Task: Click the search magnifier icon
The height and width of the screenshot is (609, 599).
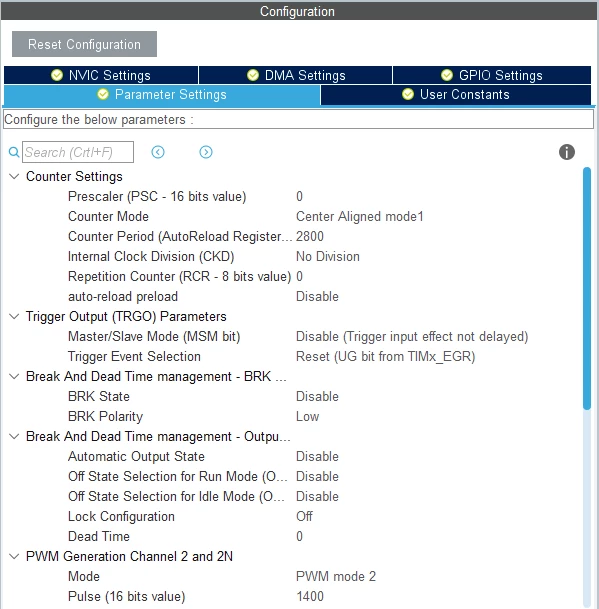Action: (14, 152)
